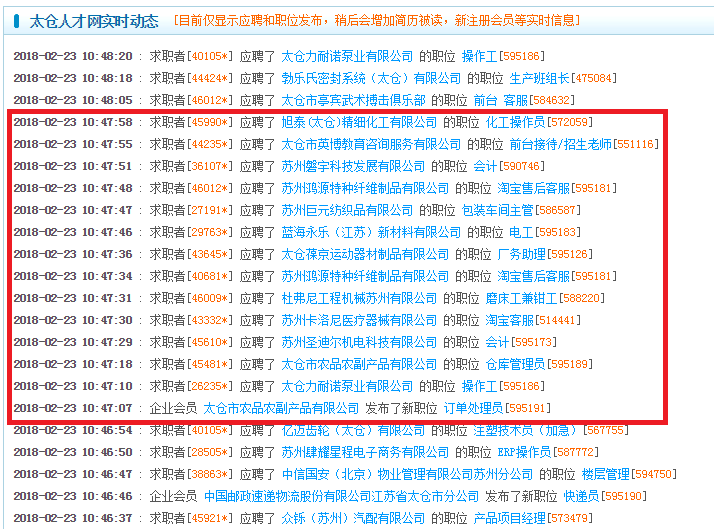Image resolution: width=714 pixels, height=529 pixels.
Task: Click the 太仓人才网实时动态 panel title
Action: coord(94,21)
